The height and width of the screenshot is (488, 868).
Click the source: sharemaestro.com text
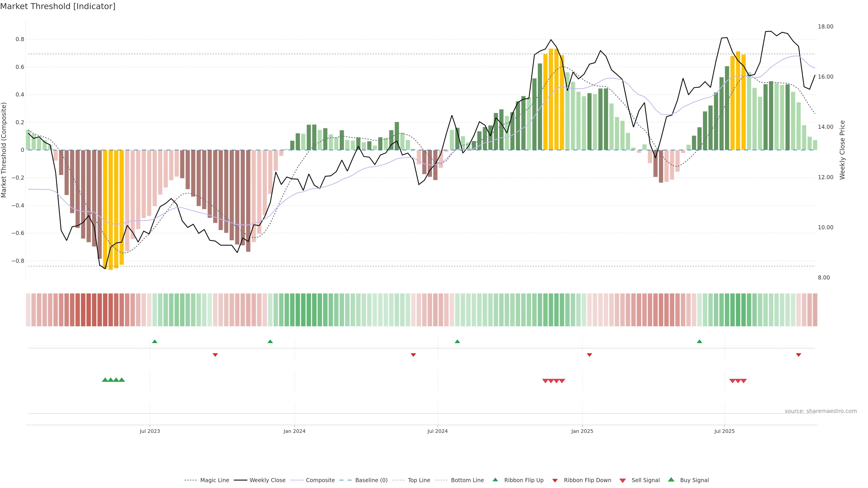[x=821, y=411]
